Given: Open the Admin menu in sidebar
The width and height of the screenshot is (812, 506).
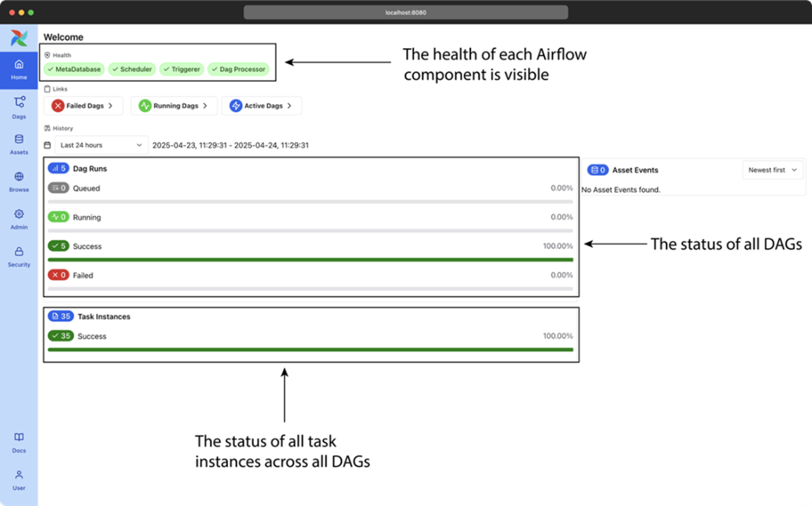Looking at the screenshot, I should pyautogui.click(x=19, y=219).
